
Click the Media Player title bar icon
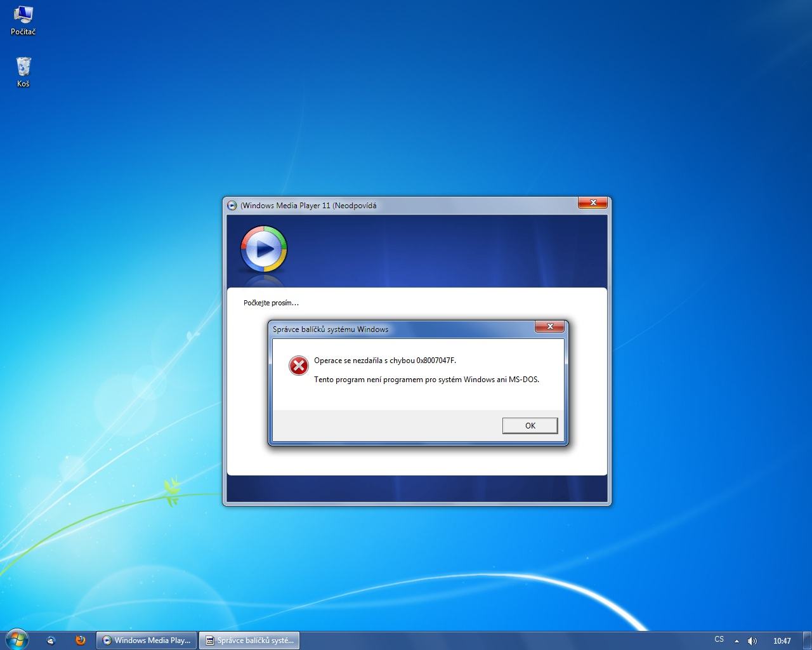[x=232, y=205]
